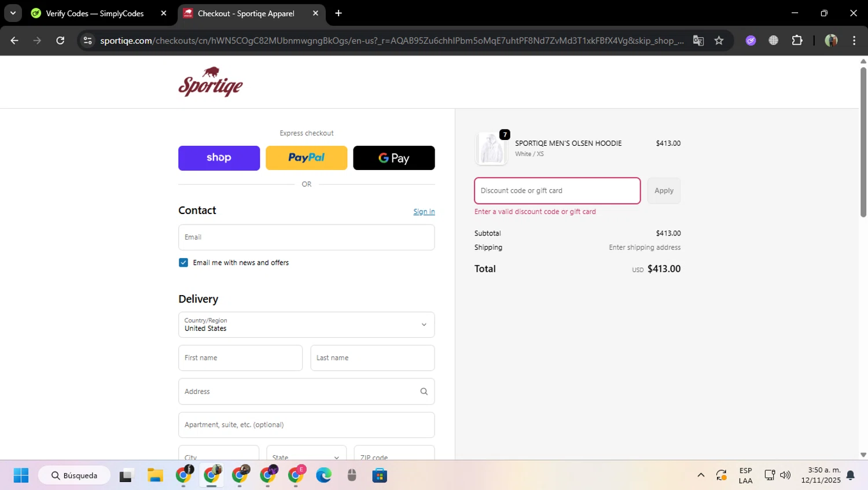The image size is (868, 490).
Task: Open network settings tray icon
Action: [x=770, y=476]
